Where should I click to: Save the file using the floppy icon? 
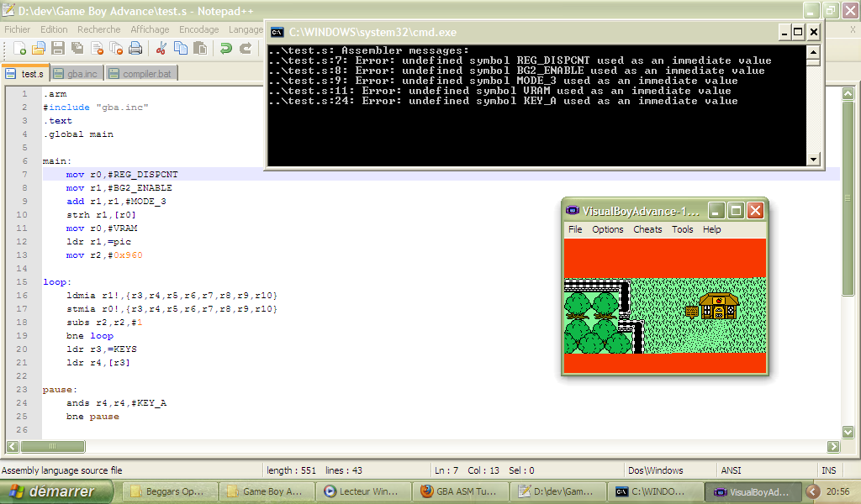58,49
